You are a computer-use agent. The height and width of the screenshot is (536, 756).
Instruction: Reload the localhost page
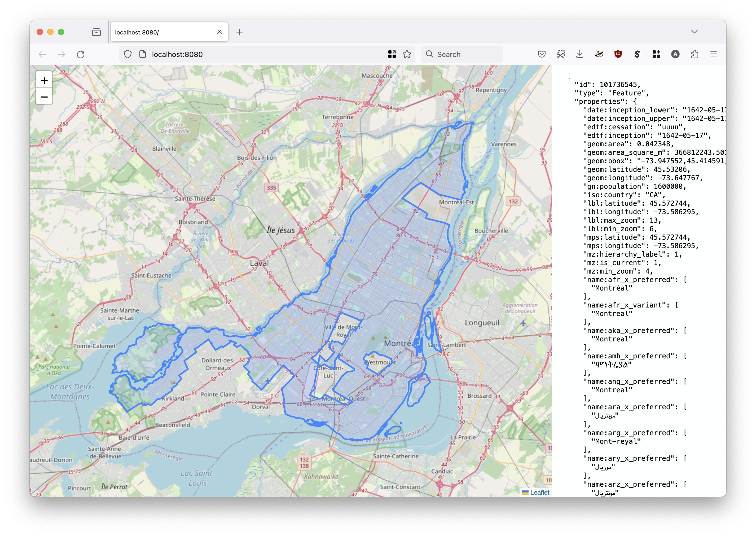[x=81, y=54]
